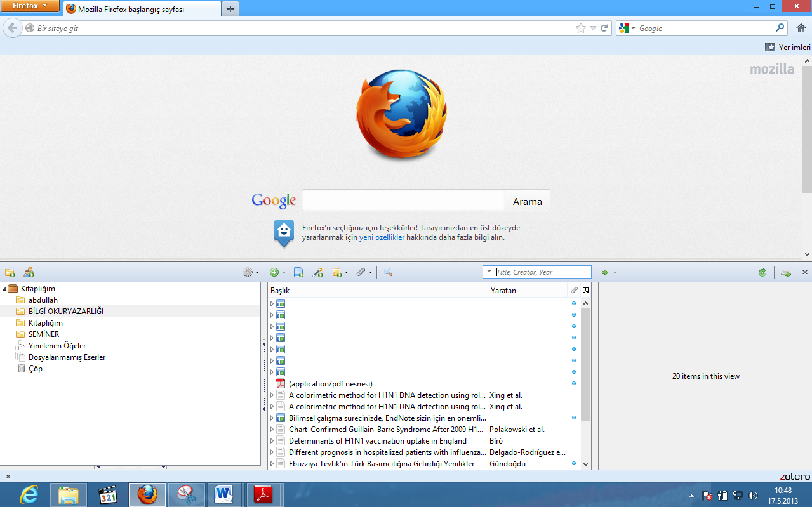
Task: Open a new tab with plus
Action: 230,9
